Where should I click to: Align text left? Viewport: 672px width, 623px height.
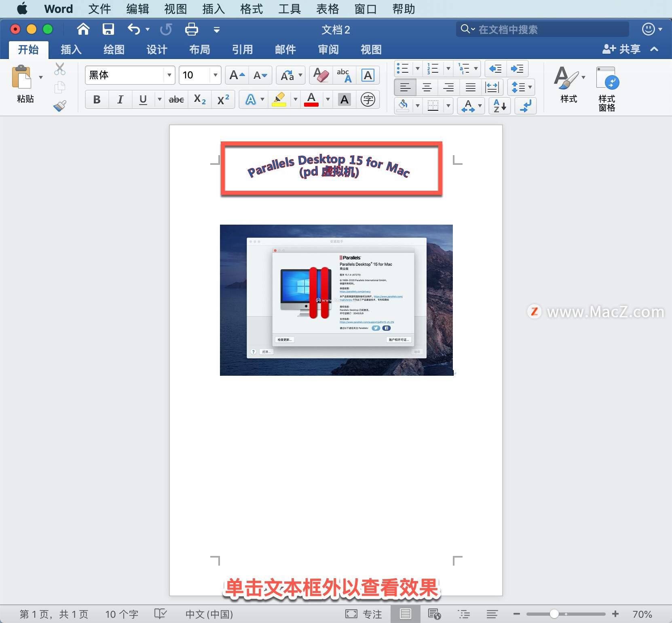tap(405, 87)
